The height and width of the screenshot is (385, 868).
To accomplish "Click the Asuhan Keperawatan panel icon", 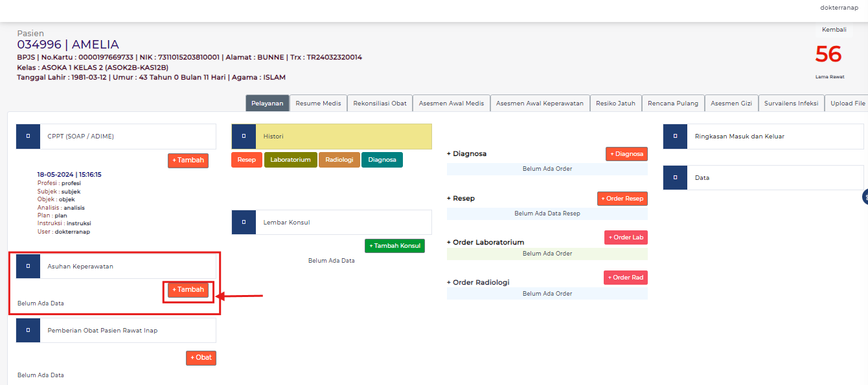I will click(28, 266).
